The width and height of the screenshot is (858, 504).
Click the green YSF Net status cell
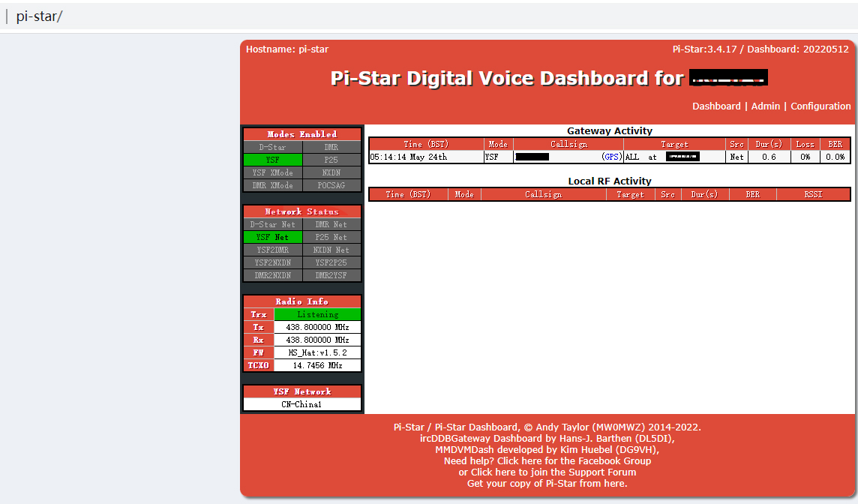click(272, 237)
